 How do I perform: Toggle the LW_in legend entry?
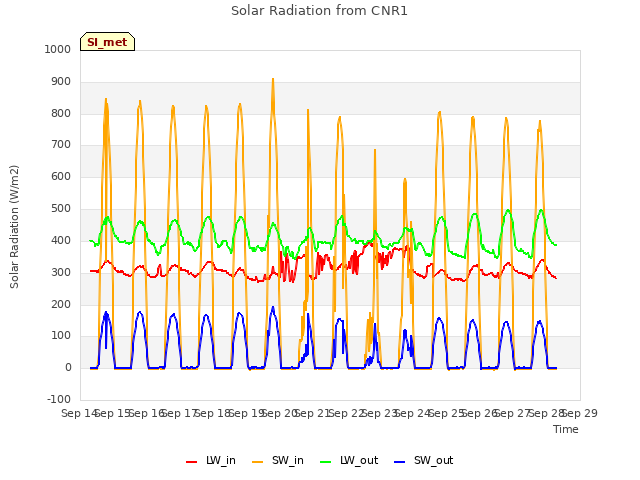click(211, 460)
